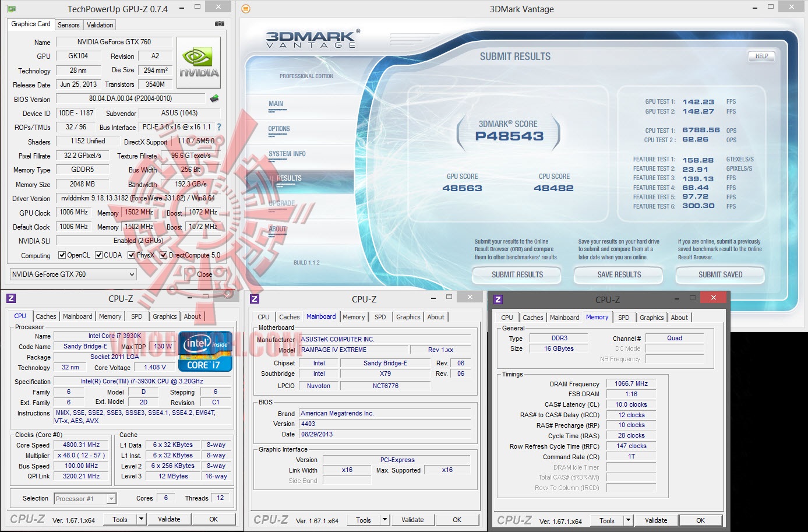808x532 pixels.
Task: Click the SUBMIT SAVED button
Action: point(721,274)
